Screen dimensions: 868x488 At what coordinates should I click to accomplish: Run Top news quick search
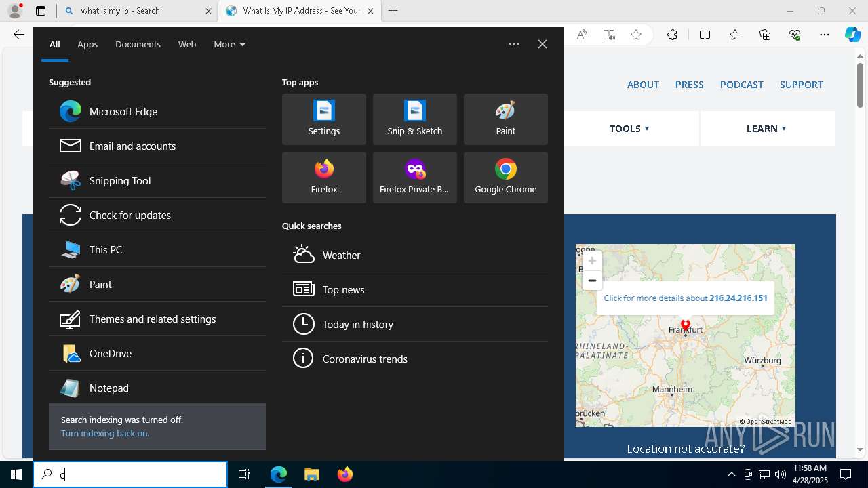415,289
